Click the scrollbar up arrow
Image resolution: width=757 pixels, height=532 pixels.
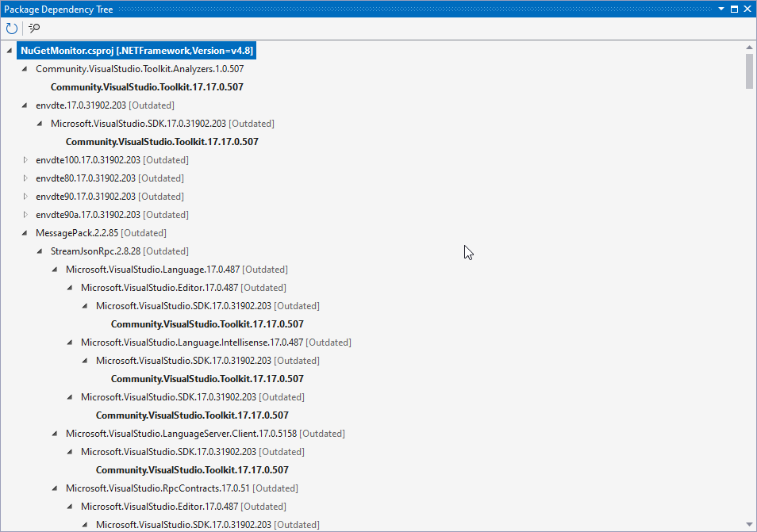pos(749,48)
